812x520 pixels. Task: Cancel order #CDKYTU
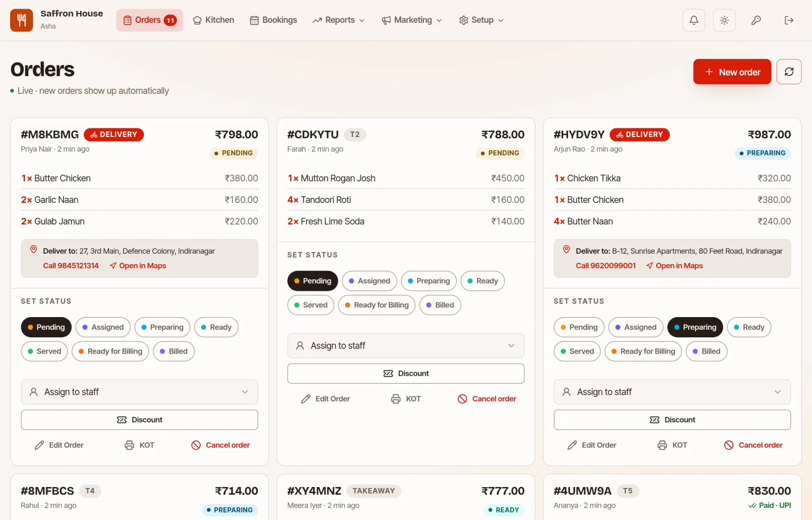487,399
